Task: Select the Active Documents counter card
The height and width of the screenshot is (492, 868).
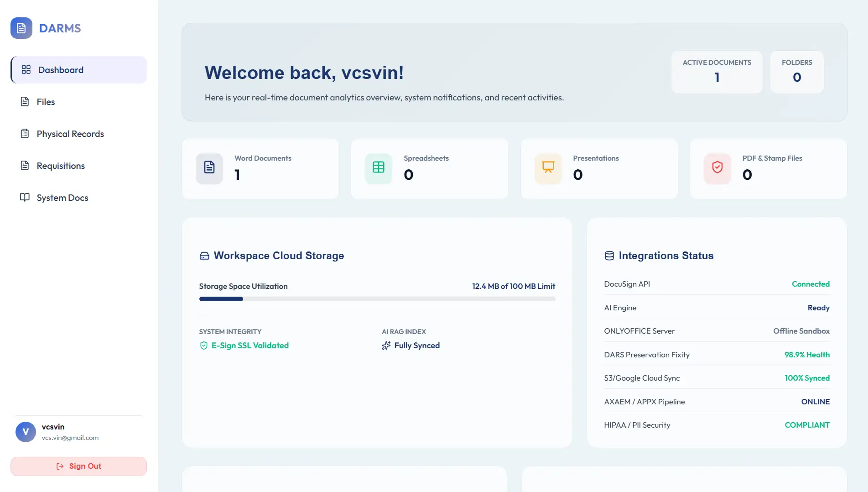Action: [x=717, y=72]
